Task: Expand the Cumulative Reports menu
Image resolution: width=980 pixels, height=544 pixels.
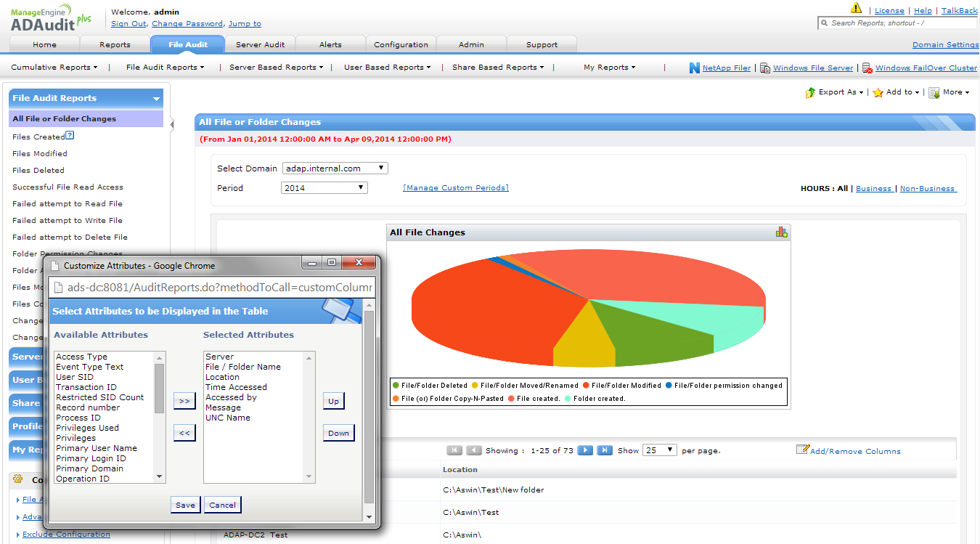Action: tap(54, 67)
